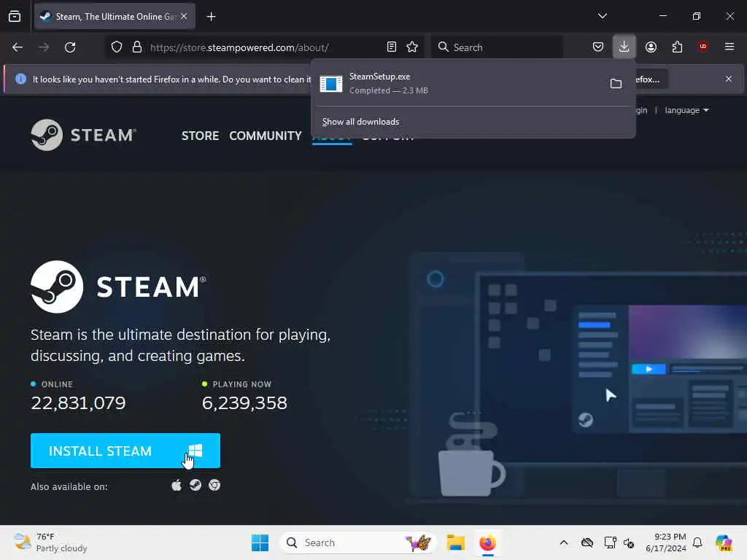Open the notifications bell

pos(697,542)
